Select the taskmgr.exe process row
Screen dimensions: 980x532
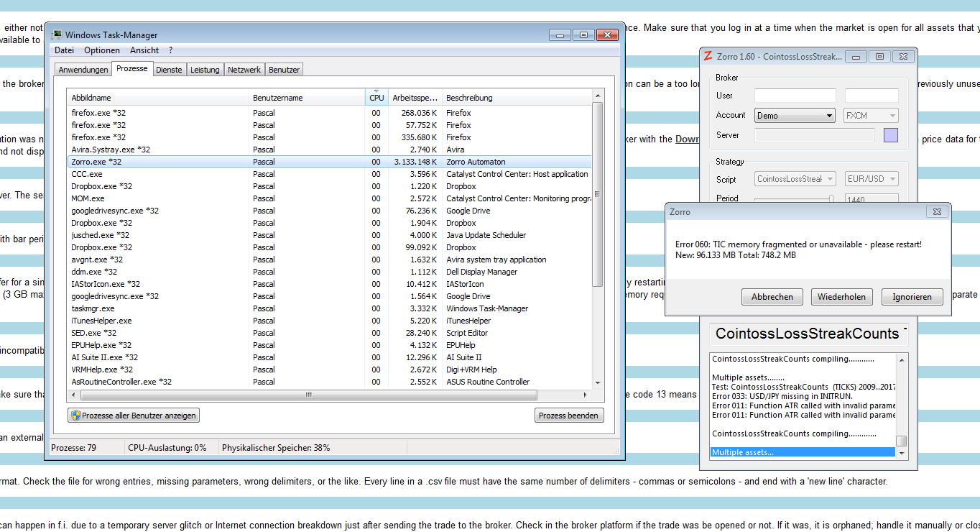[329, 308]
